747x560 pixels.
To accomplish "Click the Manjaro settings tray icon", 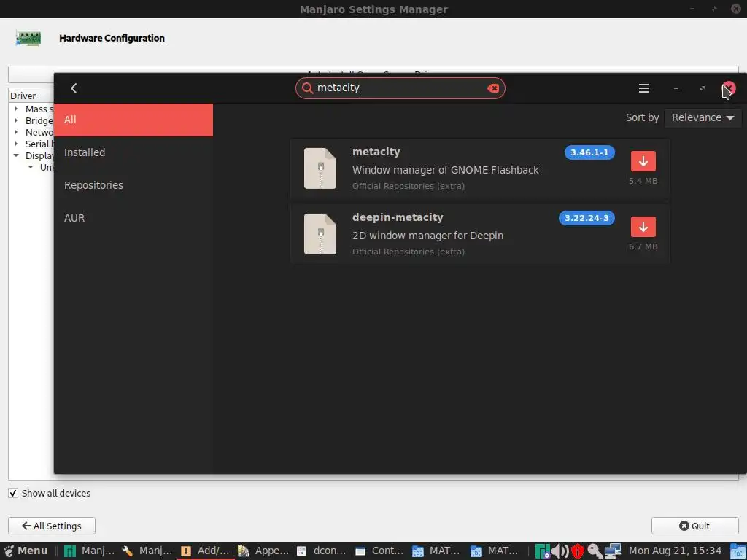I will pos(543,551).
